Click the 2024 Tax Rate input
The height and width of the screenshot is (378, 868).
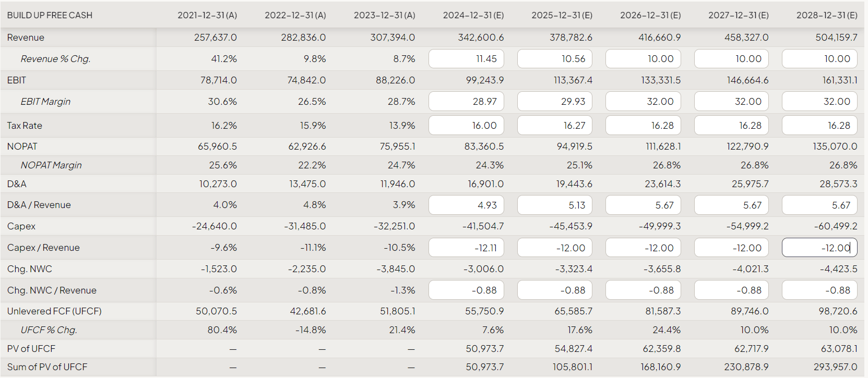[466, 126]
